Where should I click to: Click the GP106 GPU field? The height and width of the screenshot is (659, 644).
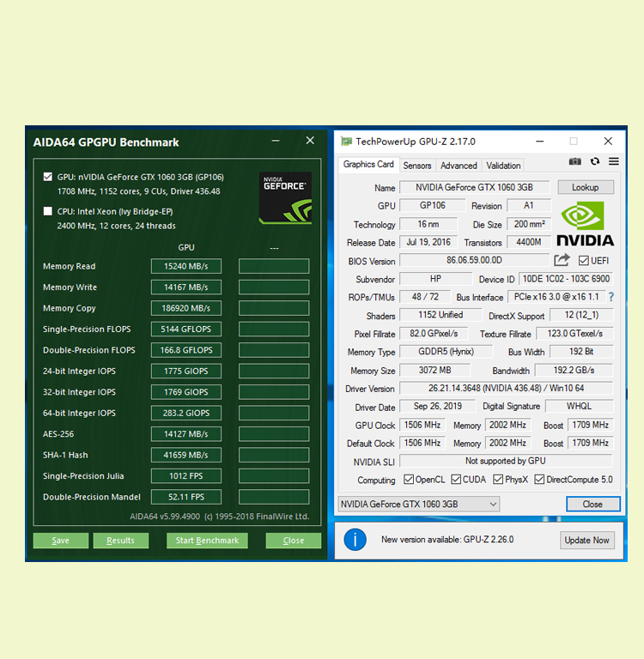[433, 206]
